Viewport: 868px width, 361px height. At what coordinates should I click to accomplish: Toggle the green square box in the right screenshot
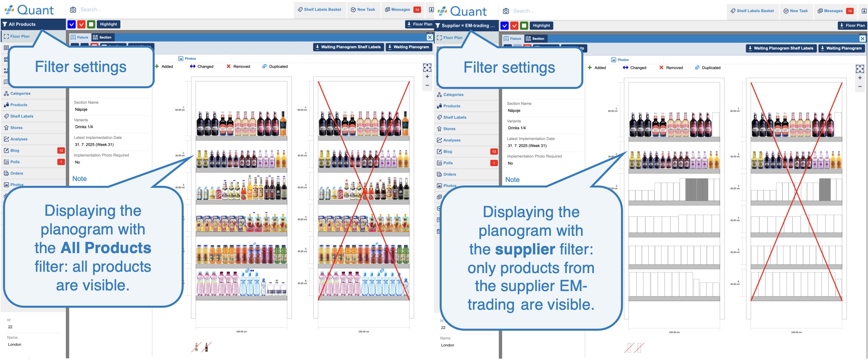[x=524, y=26]
